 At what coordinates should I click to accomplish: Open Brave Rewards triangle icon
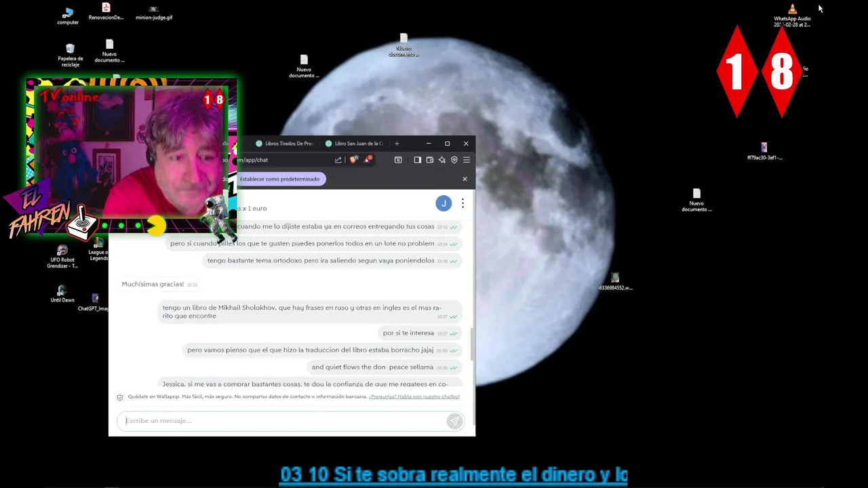[368, 159]
